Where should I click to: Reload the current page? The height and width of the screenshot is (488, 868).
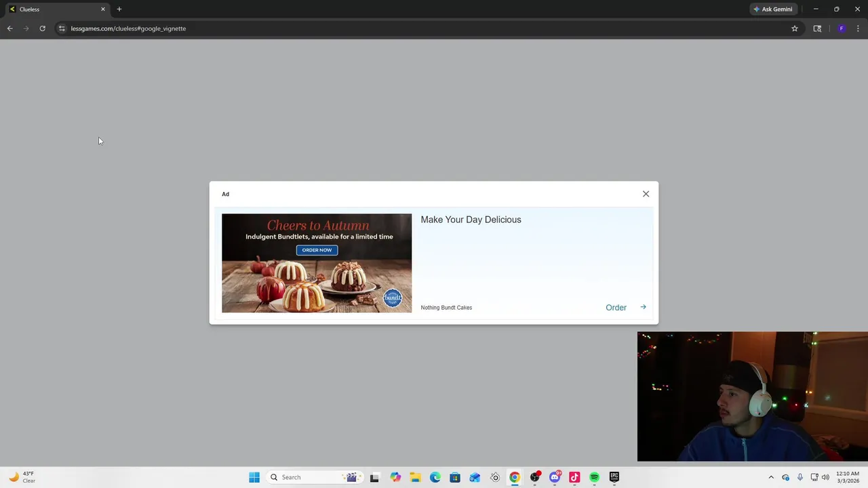coord(42,28)
